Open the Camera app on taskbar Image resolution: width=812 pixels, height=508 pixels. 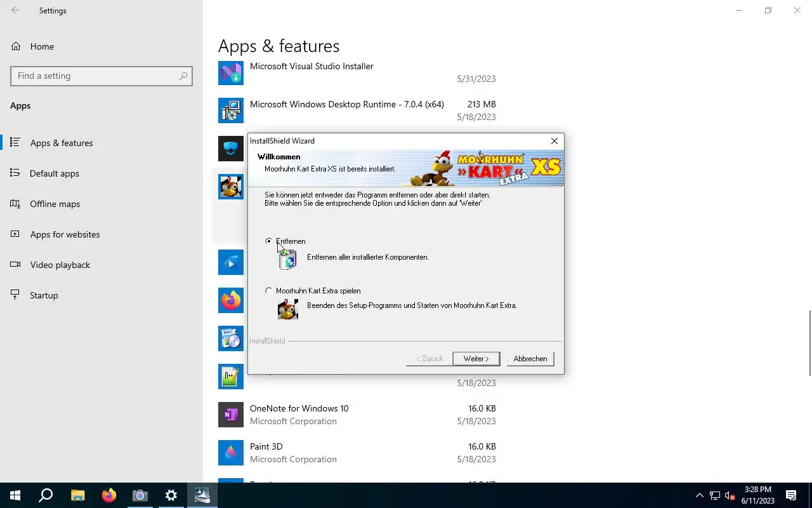[x=140, y=495]
